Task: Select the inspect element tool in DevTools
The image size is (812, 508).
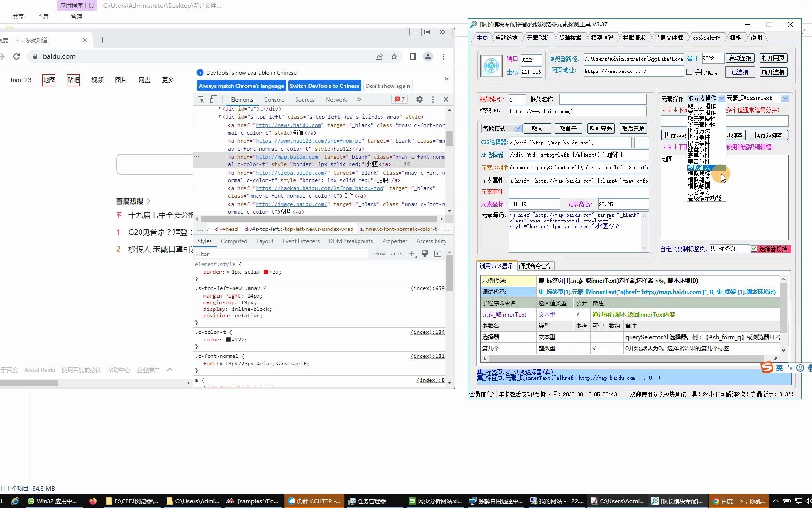Action: tap(201, 99)
